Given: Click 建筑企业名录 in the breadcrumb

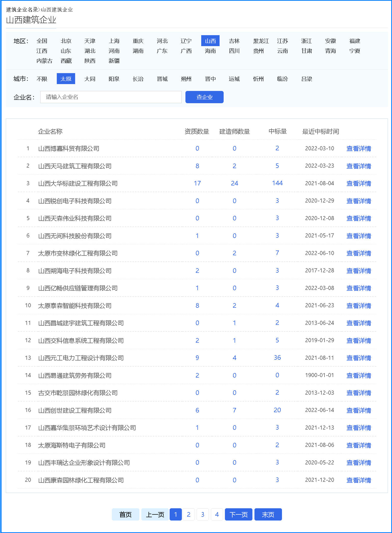Looking at the screenshot, I should tap(22, 10).
